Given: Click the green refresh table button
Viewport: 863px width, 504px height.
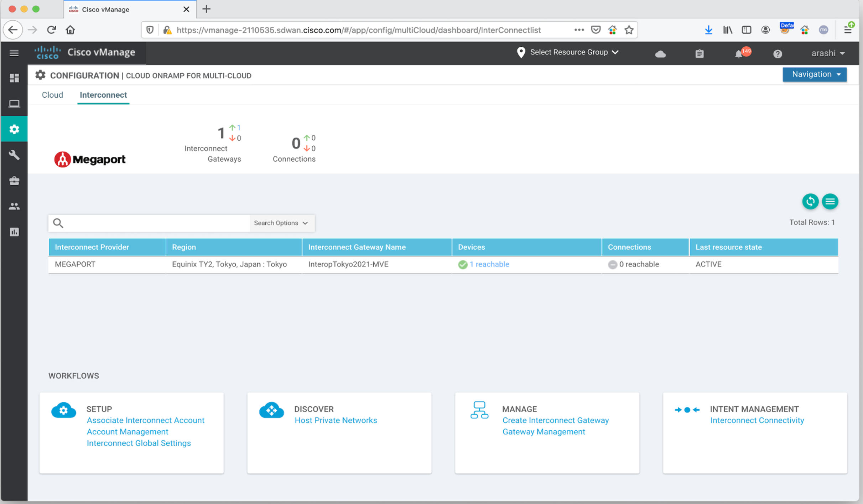Looking at the screenshot, I should click(810, 202).
